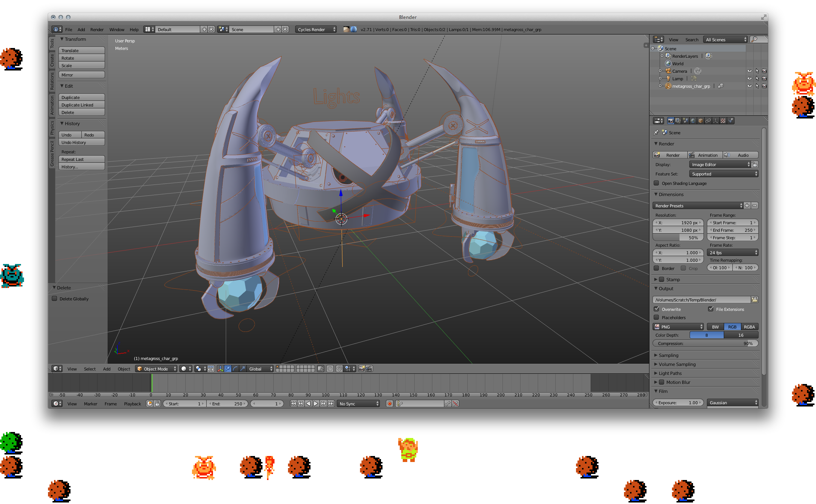Image resolution: width=816 pixels, height=504 pixels.
Task: Select the scale manipulator icon
Action: 243,369
